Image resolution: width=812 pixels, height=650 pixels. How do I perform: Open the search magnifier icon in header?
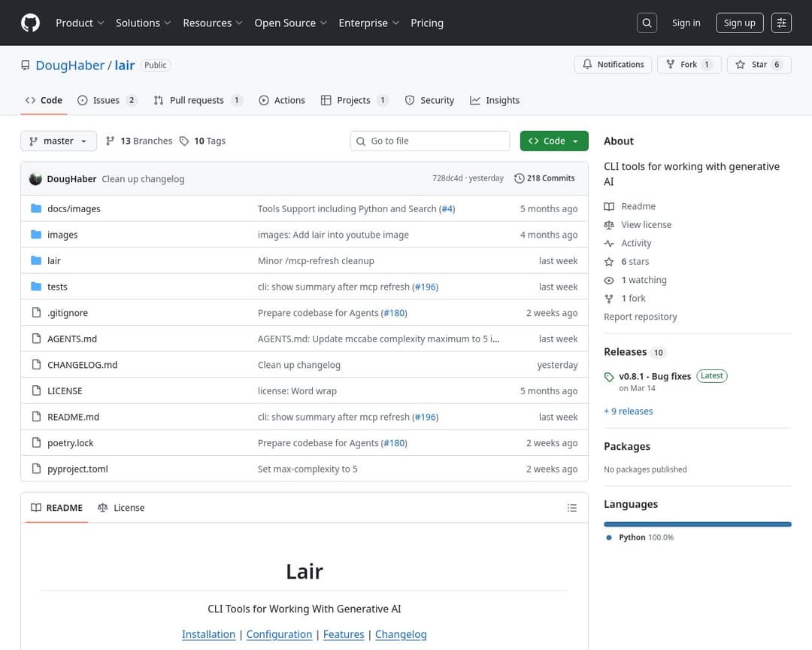(x=647, y=23)
